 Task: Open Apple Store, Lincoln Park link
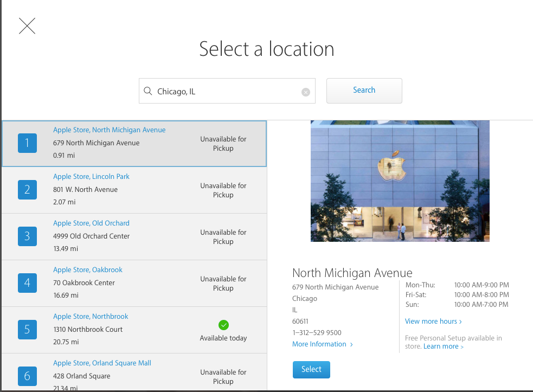[91, 176]
